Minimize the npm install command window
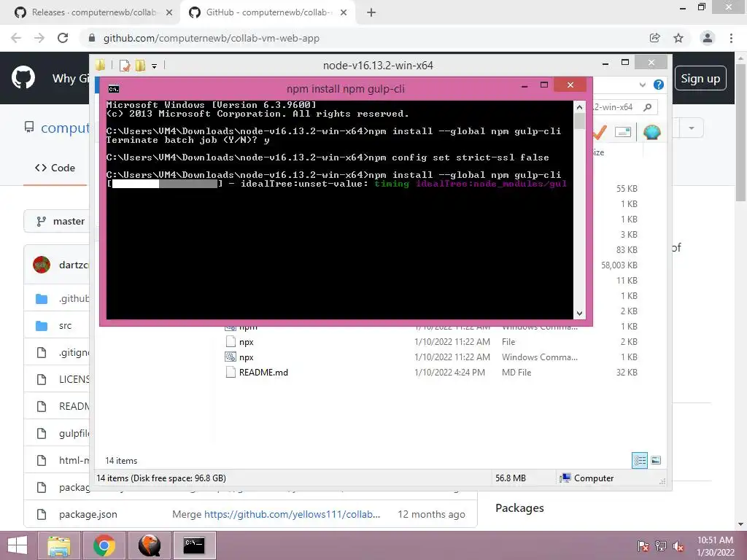Image resolution: width=747 pixels, height=560 pixels. click(525, 86)
